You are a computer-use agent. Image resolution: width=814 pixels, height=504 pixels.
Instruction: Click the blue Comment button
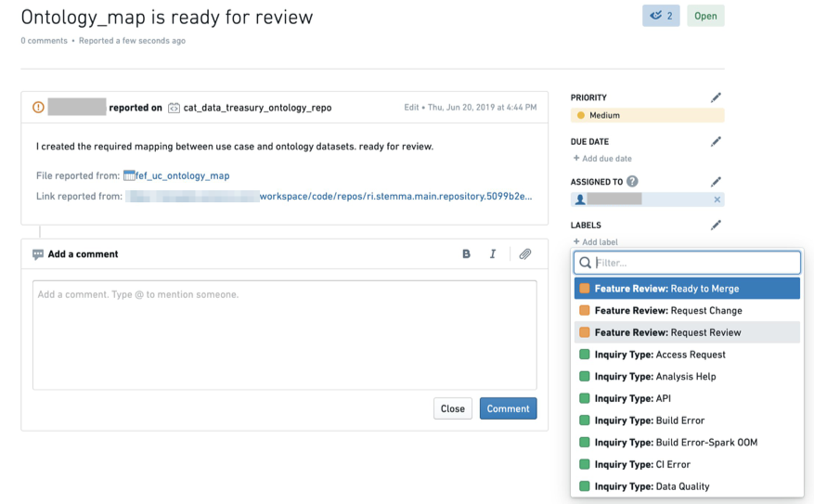509,408
